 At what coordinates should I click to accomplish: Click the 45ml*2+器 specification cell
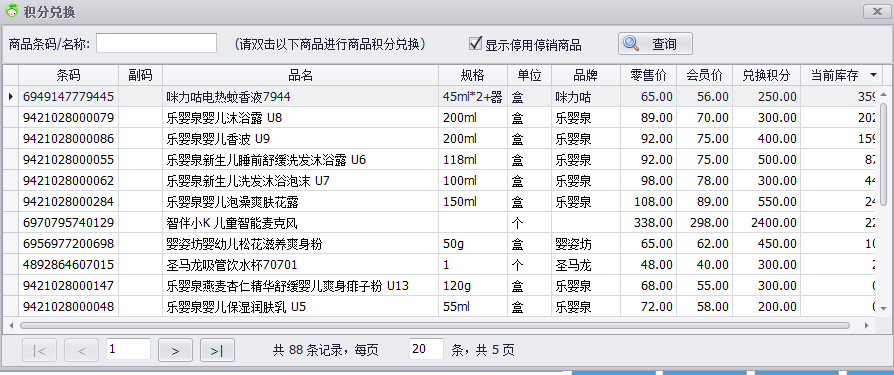click(x=473, y=97)
